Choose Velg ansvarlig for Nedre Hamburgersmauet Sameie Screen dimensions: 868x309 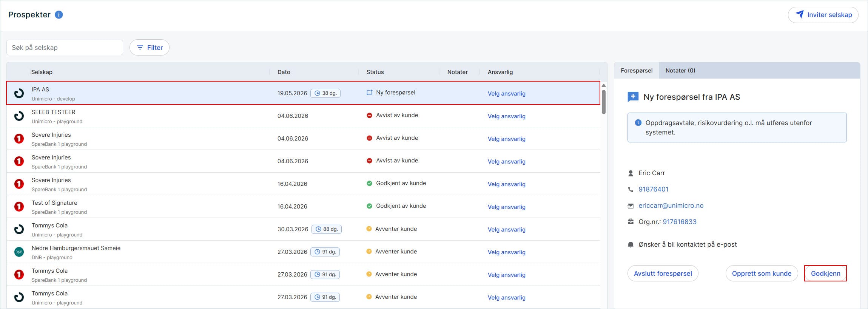[x=506, y=252]
